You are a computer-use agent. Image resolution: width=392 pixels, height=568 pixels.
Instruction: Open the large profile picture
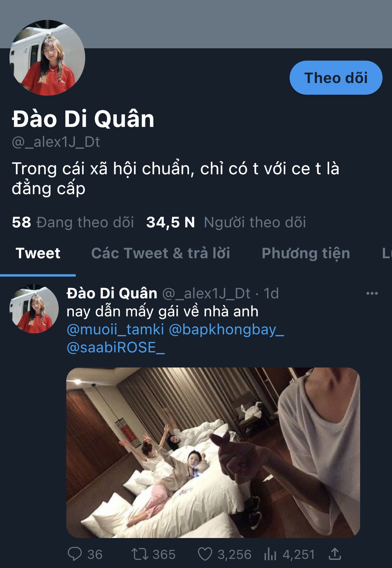coord(47,58)
